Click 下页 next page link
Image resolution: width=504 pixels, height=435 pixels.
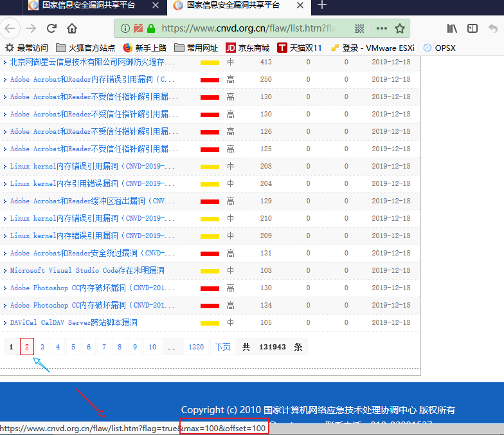tap(222, 347)
